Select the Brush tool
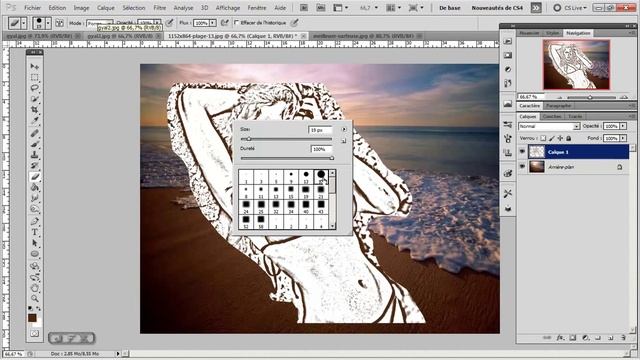The height and width of the screenshot is (360, 640). [x=35, y=144]
